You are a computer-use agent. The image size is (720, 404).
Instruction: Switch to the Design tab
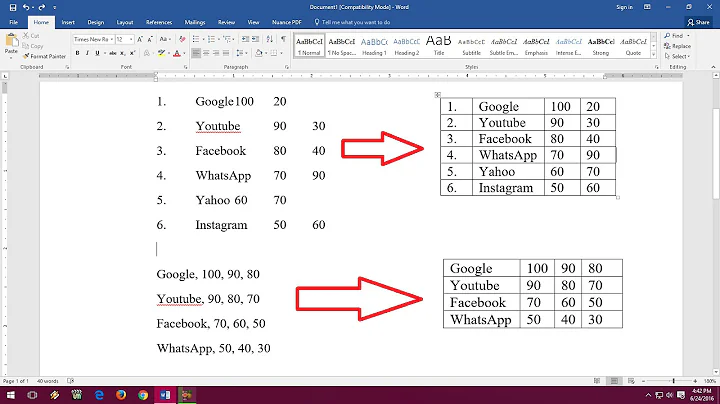96,22
